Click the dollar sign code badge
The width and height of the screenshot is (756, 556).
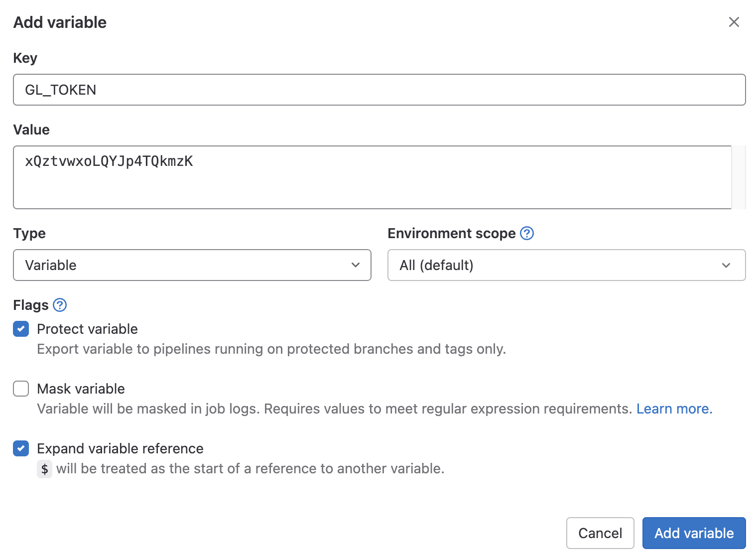tap(45, 469)
